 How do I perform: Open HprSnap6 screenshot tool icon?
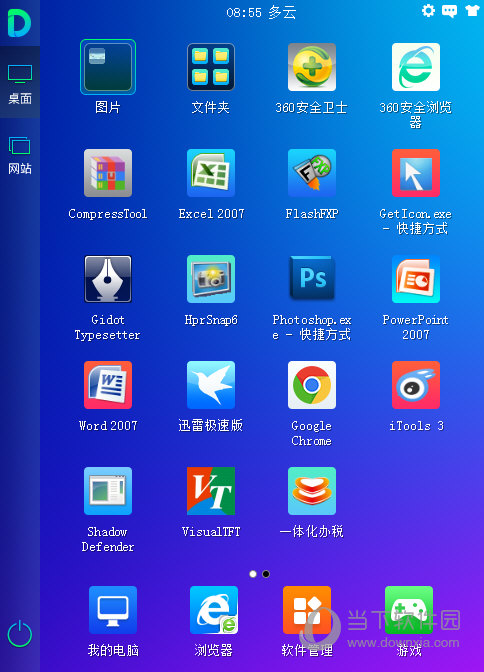[x=210, y=279]
